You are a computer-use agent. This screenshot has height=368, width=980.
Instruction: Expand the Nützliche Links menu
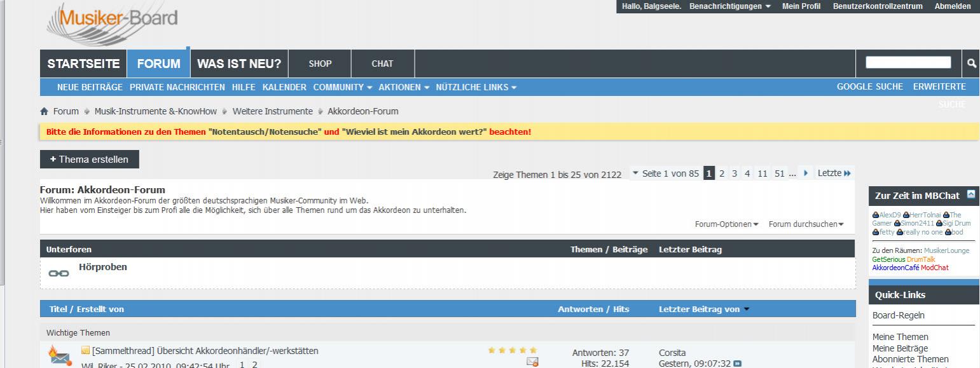tap(476, 87)
